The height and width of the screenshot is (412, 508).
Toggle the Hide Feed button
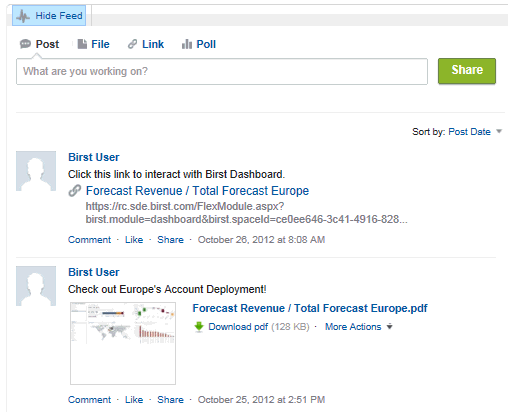(x=49, y=15)
